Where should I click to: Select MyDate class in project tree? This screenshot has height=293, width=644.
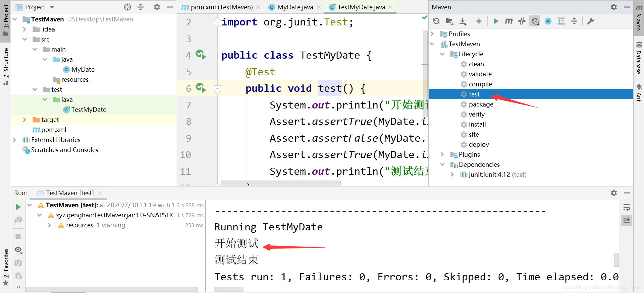coord(83,69)
